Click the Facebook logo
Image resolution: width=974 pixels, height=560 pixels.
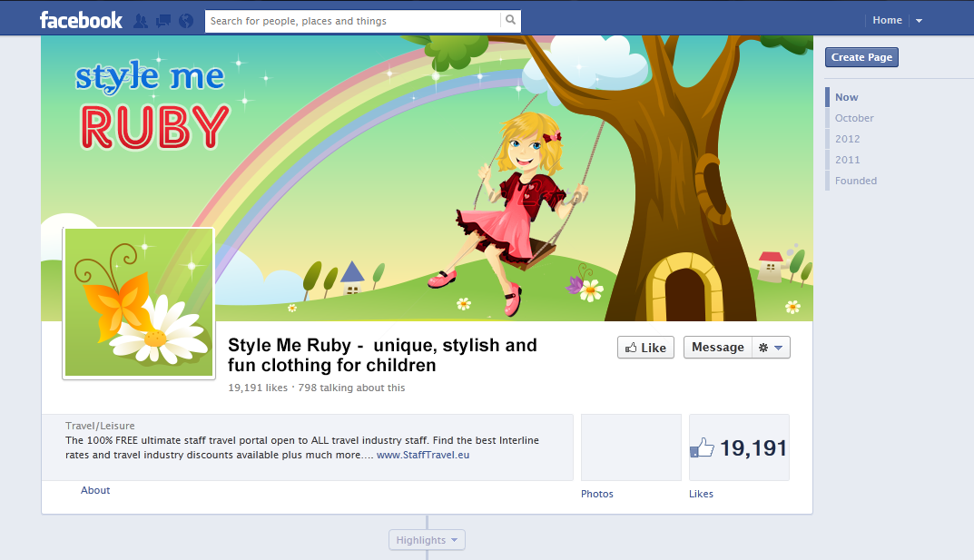81,20
